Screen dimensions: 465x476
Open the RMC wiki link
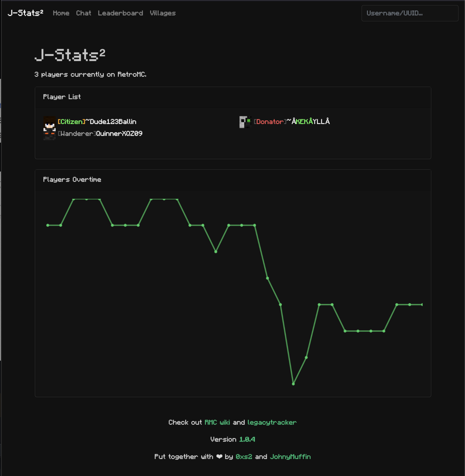pyautogui.click(x=217, y=422)
